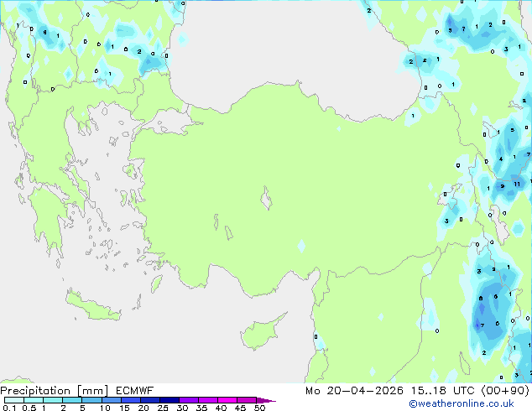Click the above-50 mm arrow legend tip
Image resolution: width=532 pixels, height=411 pixels.
point(266,400)
